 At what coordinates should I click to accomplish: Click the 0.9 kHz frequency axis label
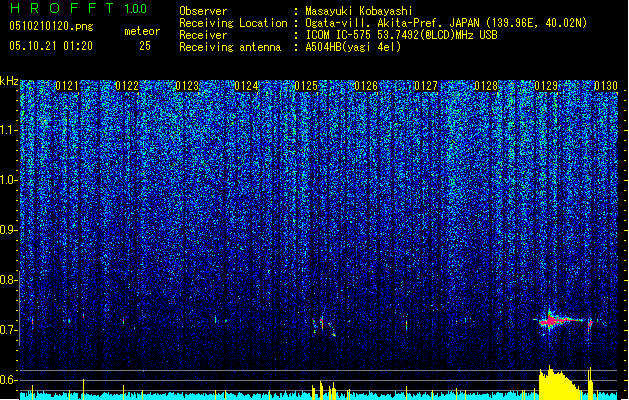click(8, 230)
